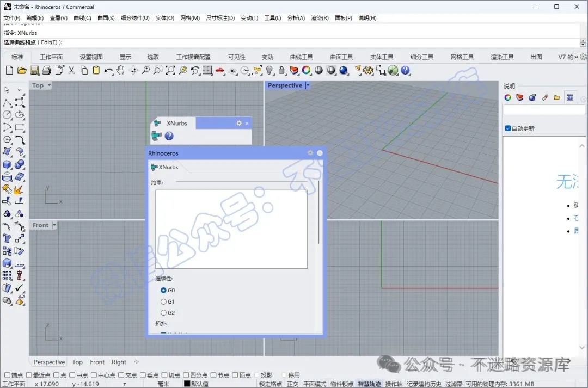Select the Pan hand tool
Viewport: 588px width, 388px height.
[x=120, y=70]
